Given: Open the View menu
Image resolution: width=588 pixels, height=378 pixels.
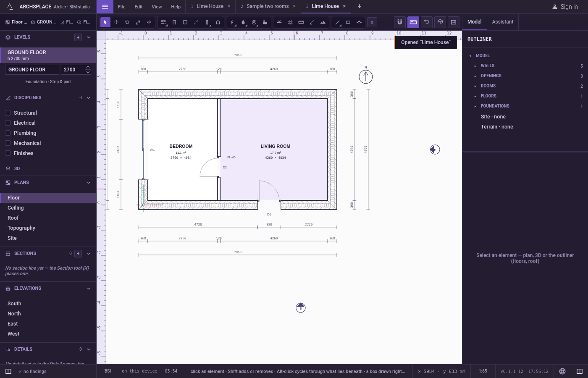Looking at the screenshot, I should point(157,7).
